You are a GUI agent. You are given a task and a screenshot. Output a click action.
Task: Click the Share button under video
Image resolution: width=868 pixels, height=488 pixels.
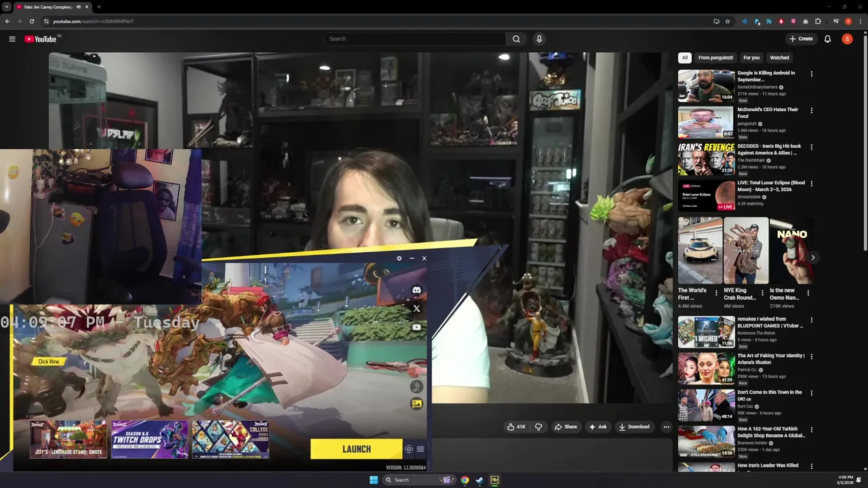[566, 427]
